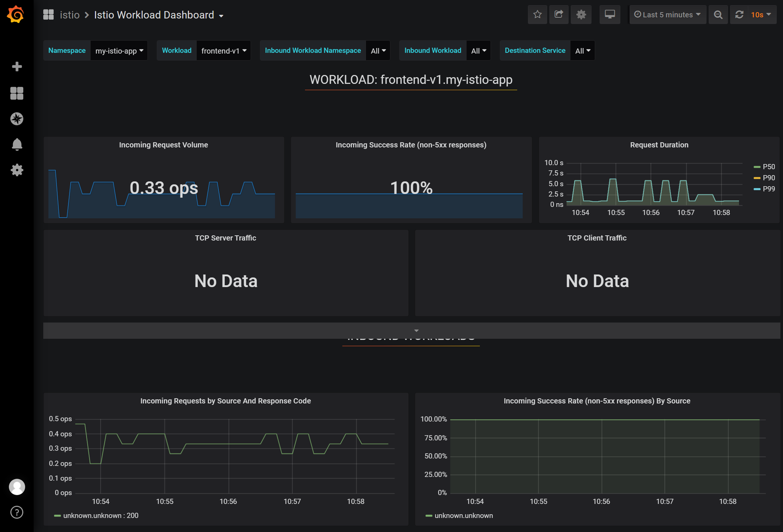783x532 pixels.
Task: Open the Istio Workload Dashboard title dropdown
Action: 159,15
